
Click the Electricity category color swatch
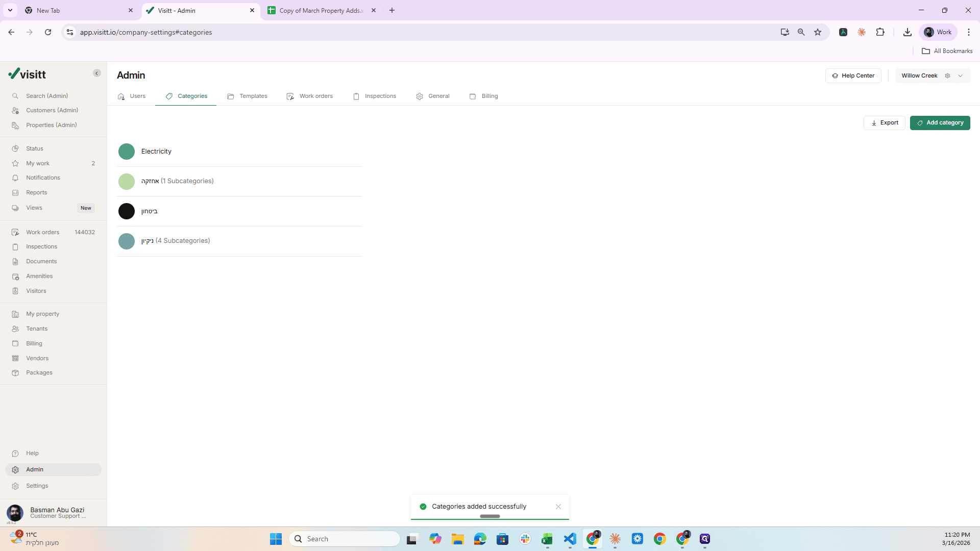127,152
